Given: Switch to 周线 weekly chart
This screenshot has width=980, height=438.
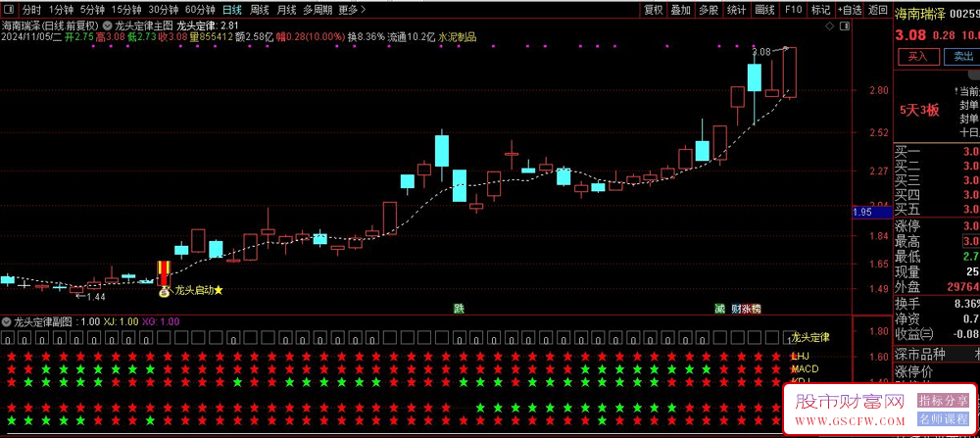Looking at the screenshot, I should click(x=260, y=10).
